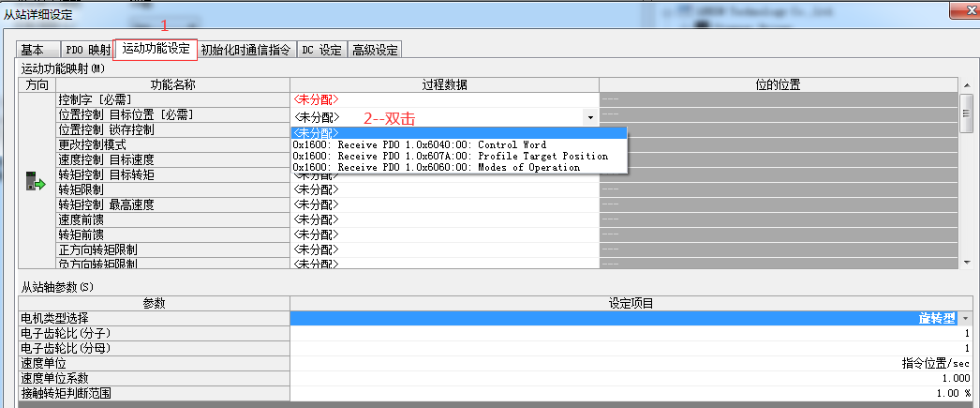The height and width of the screenshot is (408, 980).
Task: Open the 电机类型选择 dropdown arrow
Action: (x=966, y=318)
